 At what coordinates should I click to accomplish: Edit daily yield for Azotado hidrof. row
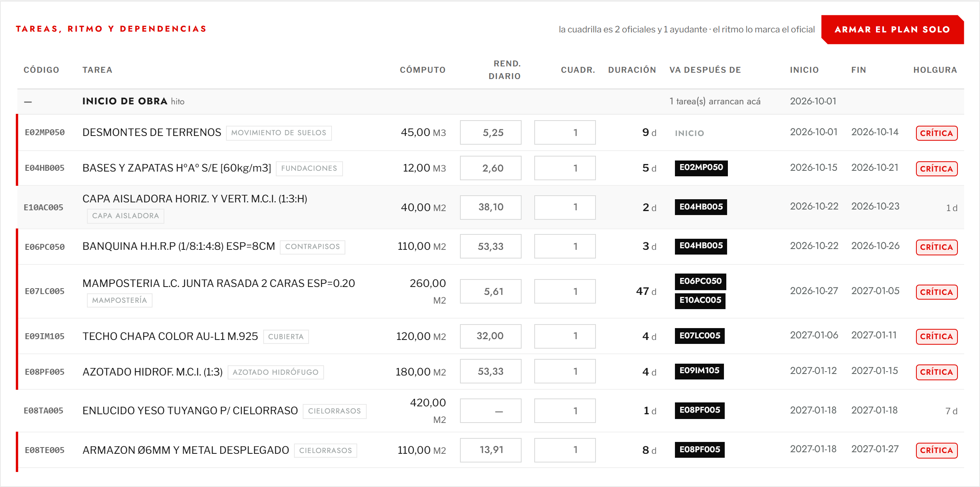(490, 371)
